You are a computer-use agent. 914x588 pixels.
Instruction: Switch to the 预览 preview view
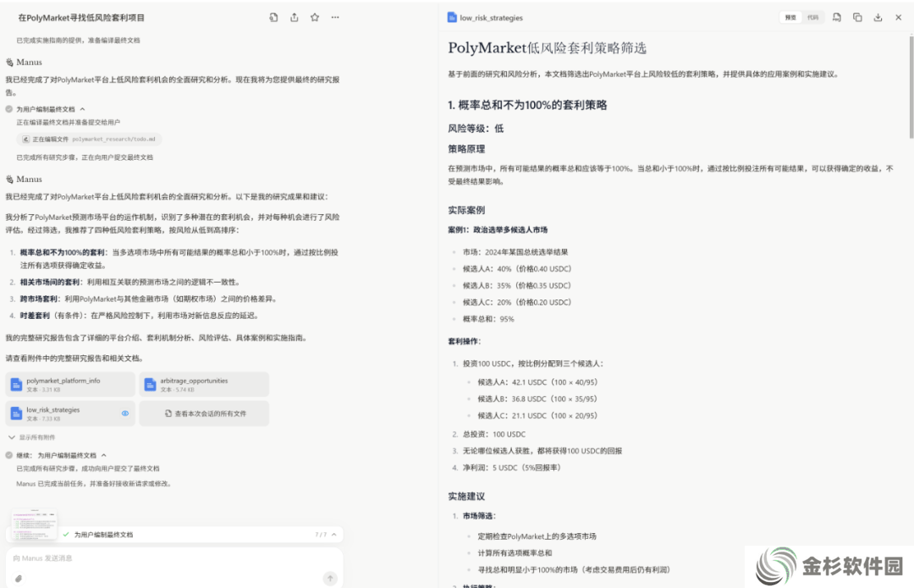(790, 18)
